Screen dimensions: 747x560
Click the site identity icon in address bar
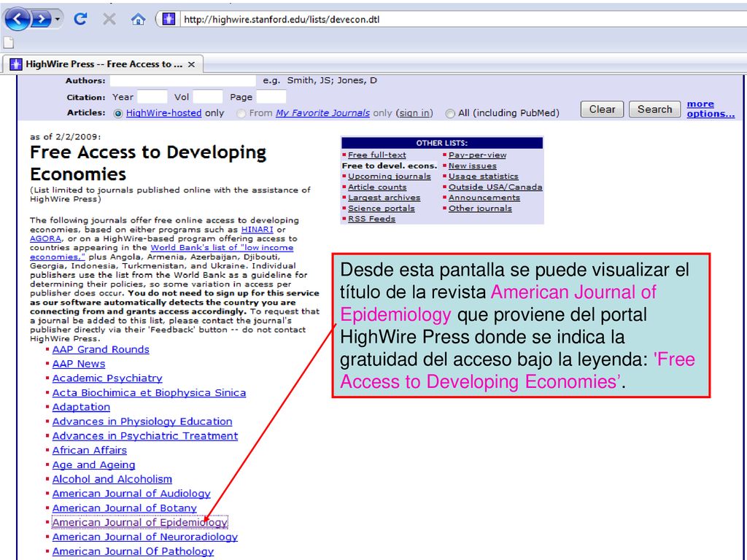click(169, 19)
